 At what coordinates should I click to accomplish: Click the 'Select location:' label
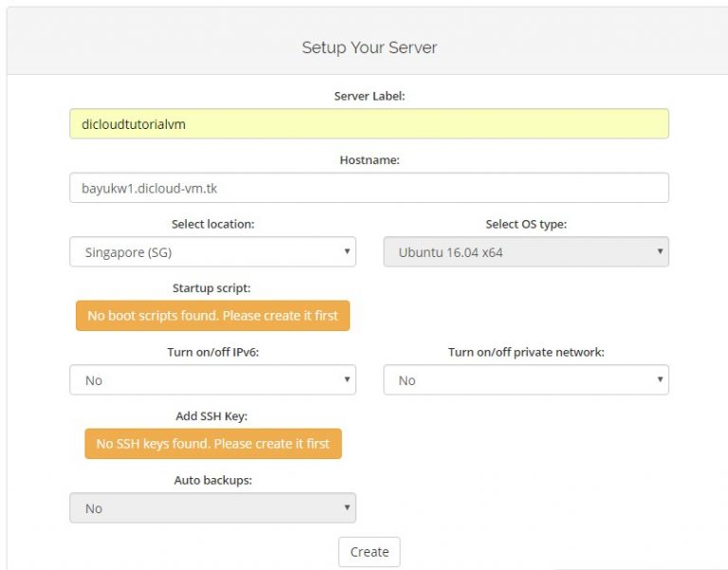pyautogui.click(x=212, y=225)
